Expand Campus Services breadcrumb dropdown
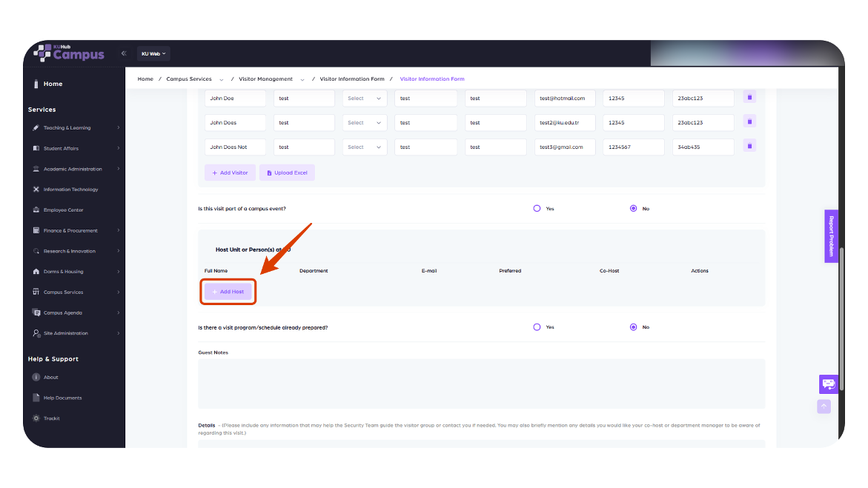 (222, 80)
